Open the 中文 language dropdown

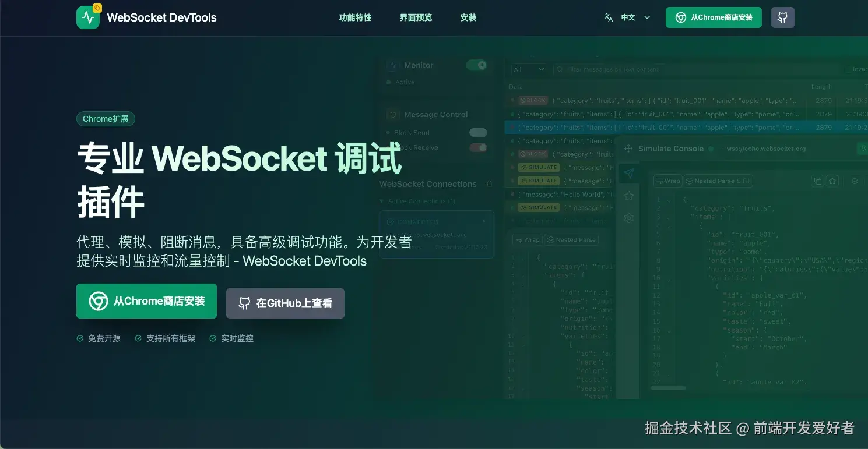(627, 17)
